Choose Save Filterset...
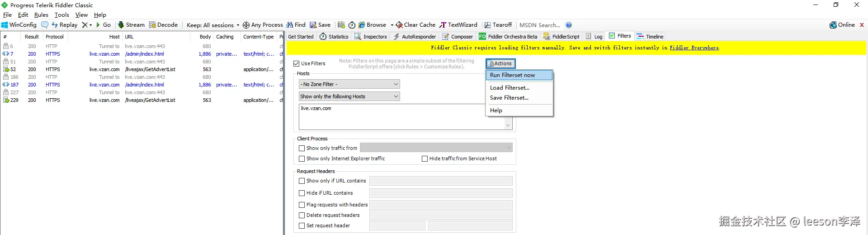The image size is (868, 235). point(519,98)
